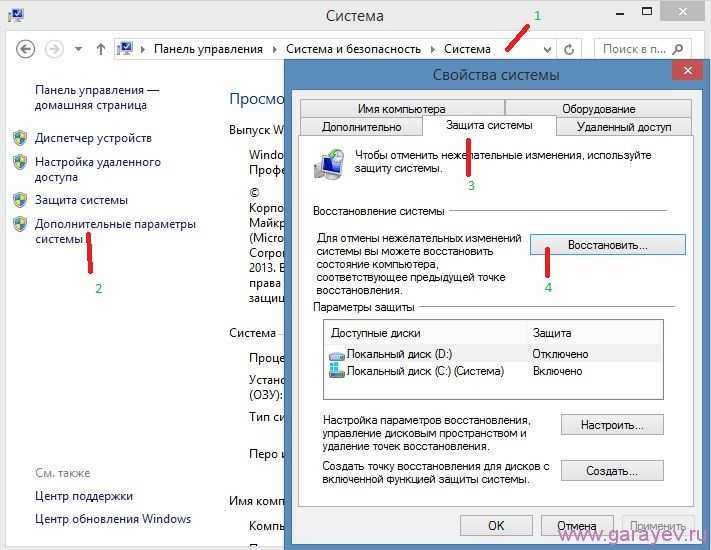This screenshot has height=550, width=711.
Task: Switch to Имя компьютера tab
Action: pos(402,109)
